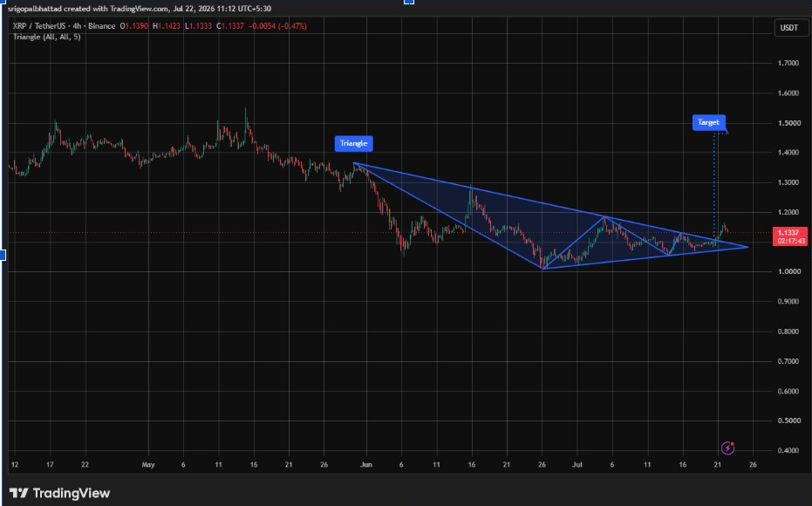812x506 pixels.
Task: Click the 1.7000 price axis label
Action: click(x=788, y=63)
